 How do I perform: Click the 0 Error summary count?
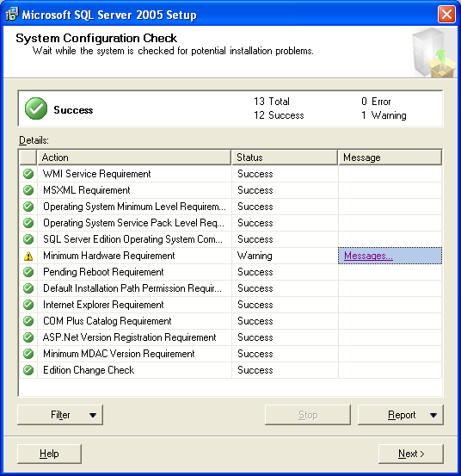click(376, 102)
